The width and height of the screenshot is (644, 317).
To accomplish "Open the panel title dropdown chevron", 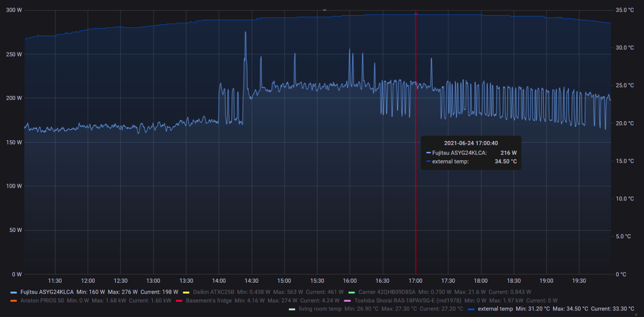I will (324, 10).
